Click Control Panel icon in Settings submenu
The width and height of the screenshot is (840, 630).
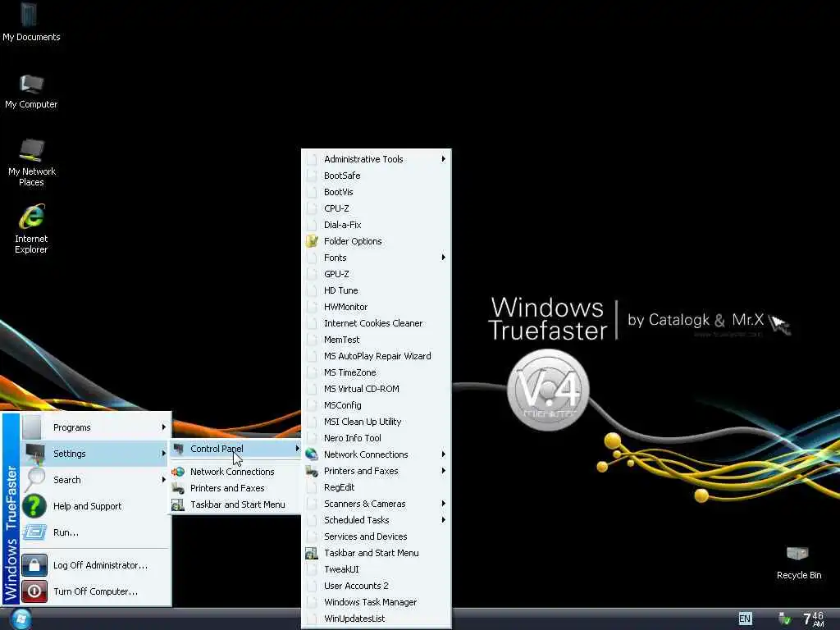[178, 449]
